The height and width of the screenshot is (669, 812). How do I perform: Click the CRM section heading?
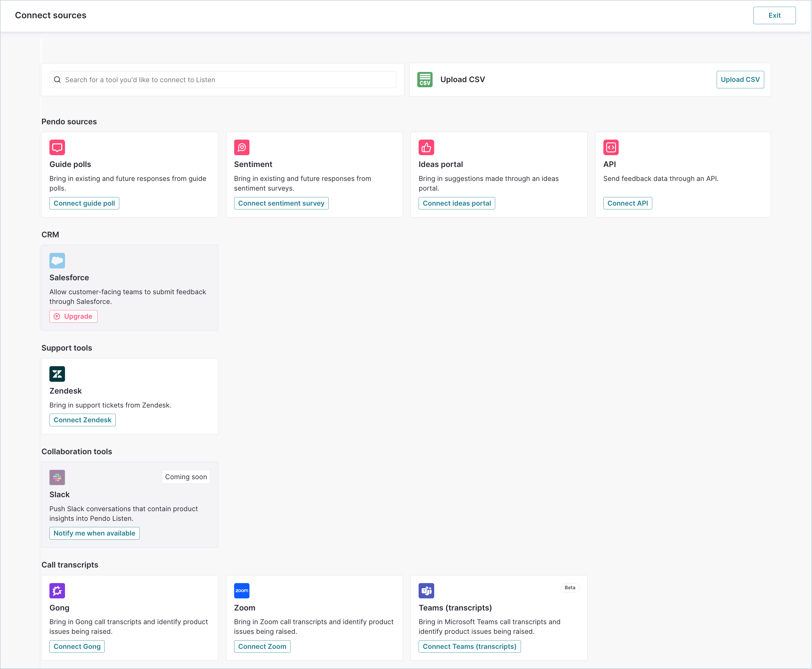pos(50,235)
